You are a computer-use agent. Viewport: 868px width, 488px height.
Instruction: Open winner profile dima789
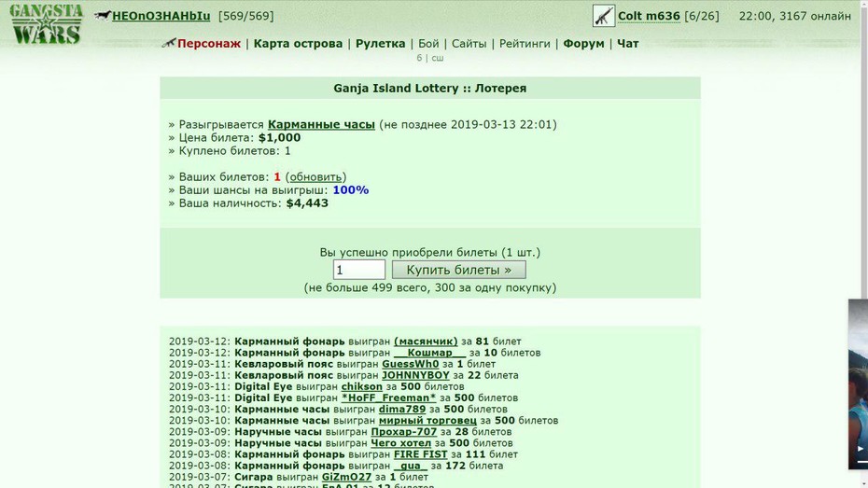(402, 410)
